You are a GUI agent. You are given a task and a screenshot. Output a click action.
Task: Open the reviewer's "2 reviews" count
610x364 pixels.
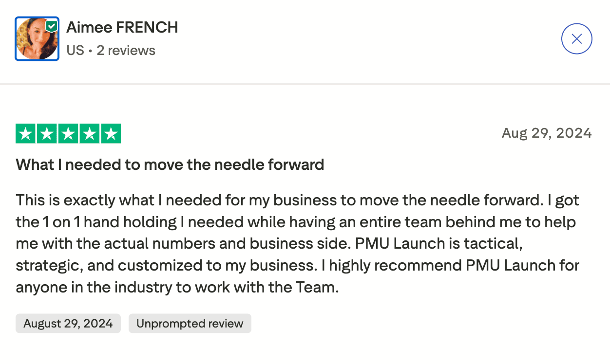pos(126,51)
